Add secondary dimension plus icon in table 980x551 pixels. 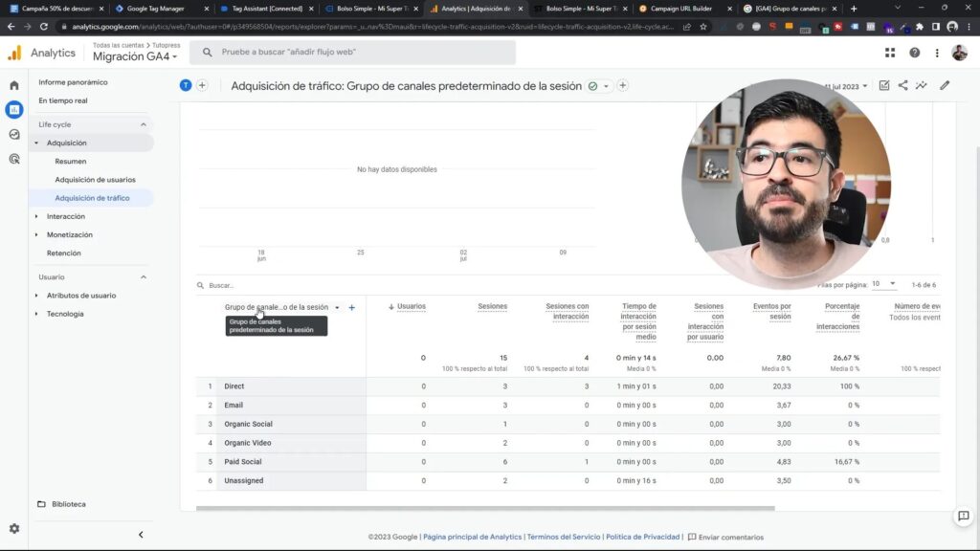352,307
